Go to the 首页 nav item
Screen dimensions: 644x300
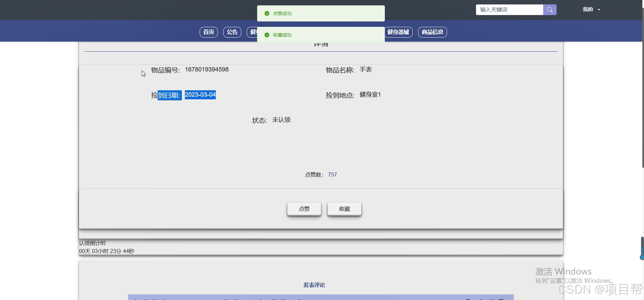tap(209, 32)
